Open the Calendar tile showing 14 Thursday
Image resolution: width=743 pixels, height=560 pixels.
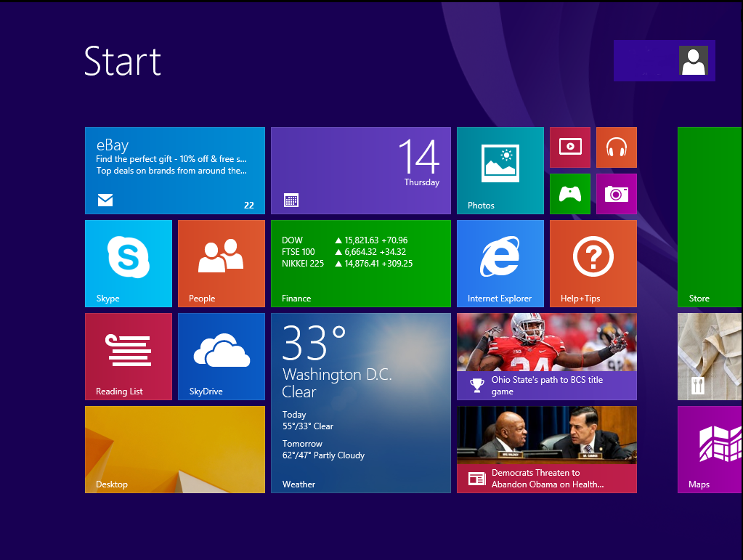pos(360,171)
